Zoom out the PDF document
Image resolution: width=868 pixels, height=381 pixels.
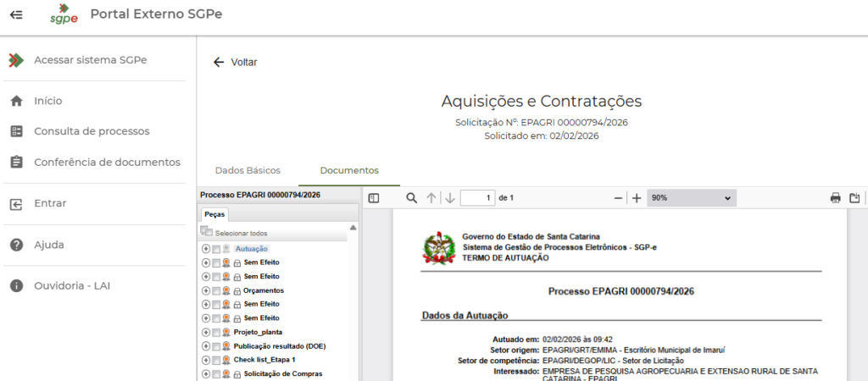[618, 197]
